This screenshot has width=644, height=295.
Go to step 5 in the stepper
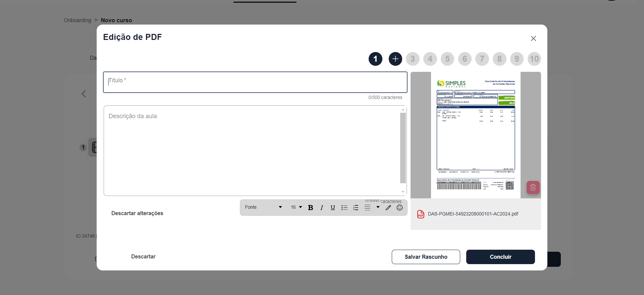(447, 59)
